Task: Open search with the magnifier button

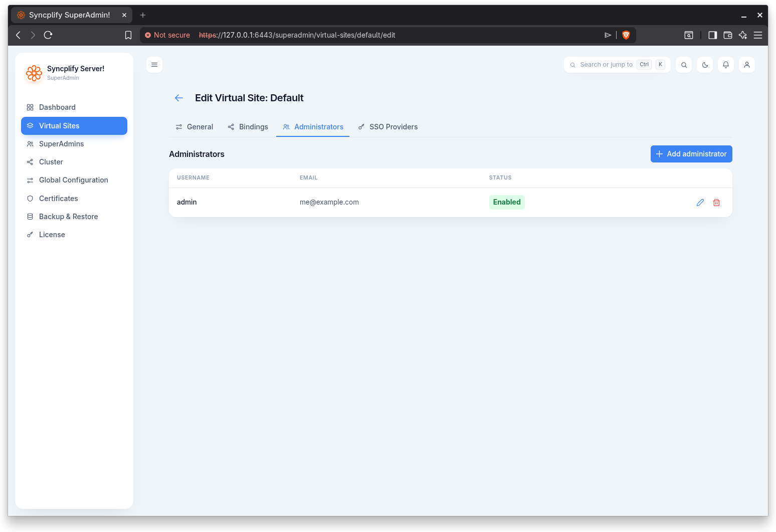Action: (x=684, y=65)
